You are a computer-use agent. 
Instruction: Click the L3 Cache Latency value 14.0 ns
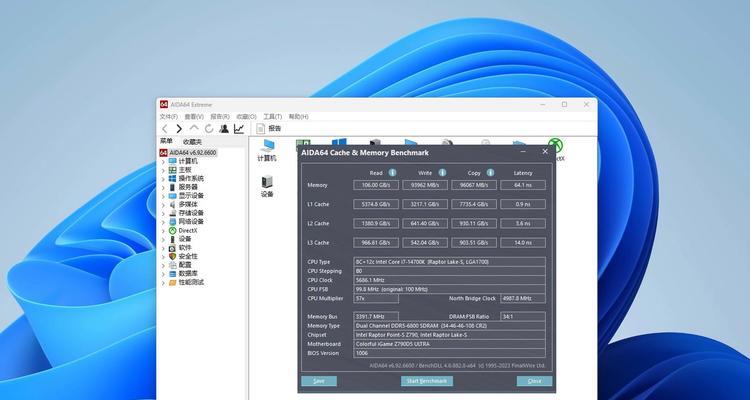pyautogui.click(x=523, y=243)
